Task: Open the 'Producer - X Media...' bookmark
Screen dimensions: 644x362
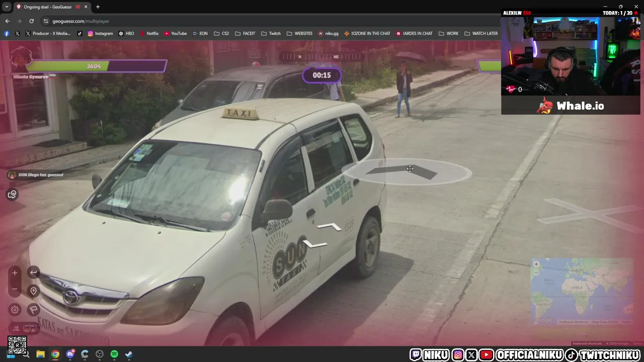Action: tap(48, 34)
